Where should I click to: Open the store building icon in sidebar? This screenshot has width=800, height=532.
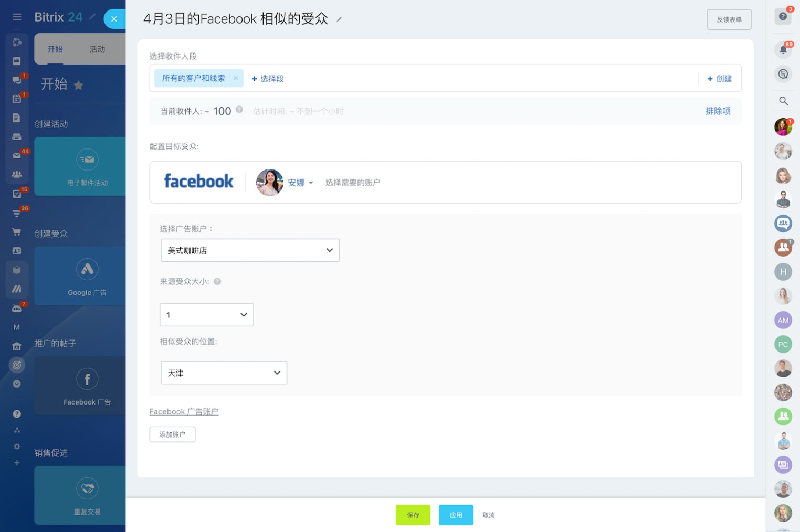click(17, 346)
